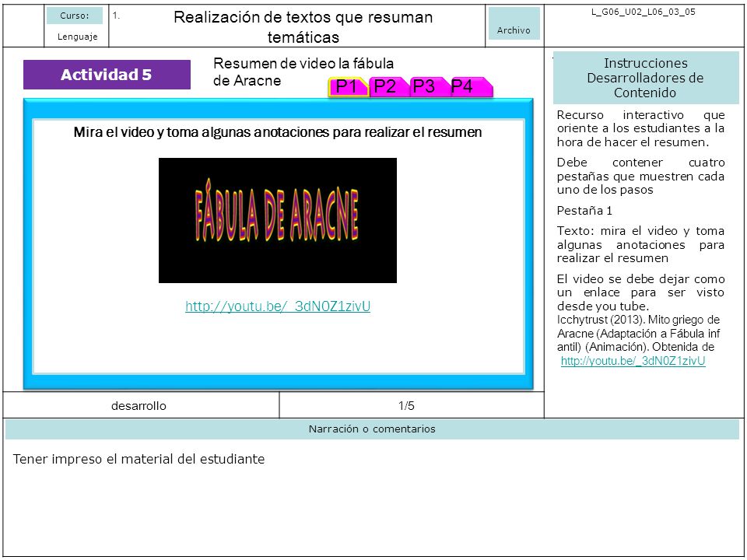This screenshot has width=747, height=560.
Task: Open the youtu.be link below the video
Action: click(x=278, y=306)
